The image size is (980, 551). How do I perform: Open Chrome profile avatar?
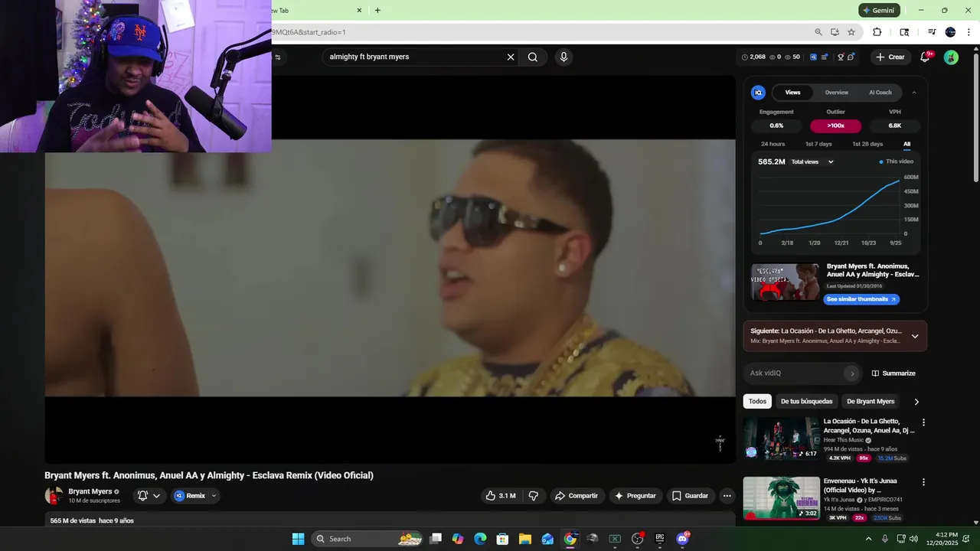[x=950, y=32]
